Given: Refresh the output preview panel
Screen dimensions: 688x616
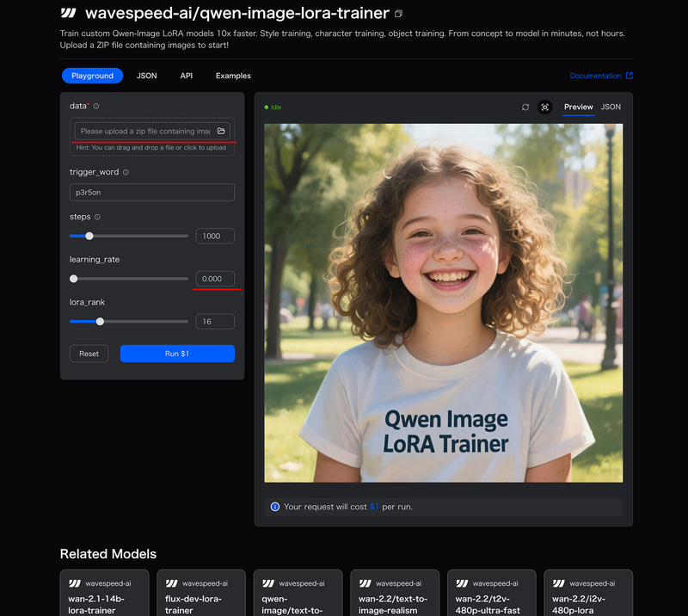Looking at the screenshot, I should coord(525,108).
